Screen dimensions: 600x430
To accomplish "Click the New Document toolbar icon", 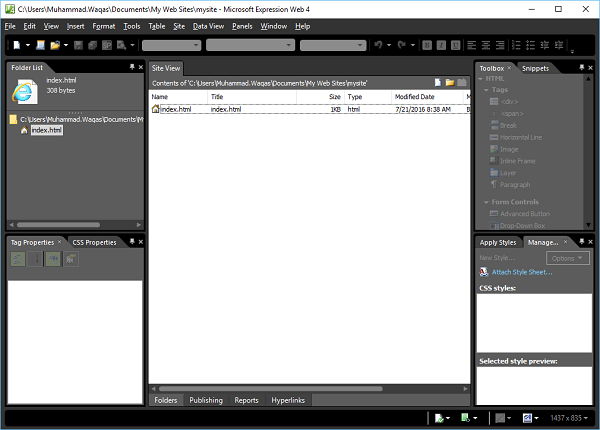I will pos(16,45).
